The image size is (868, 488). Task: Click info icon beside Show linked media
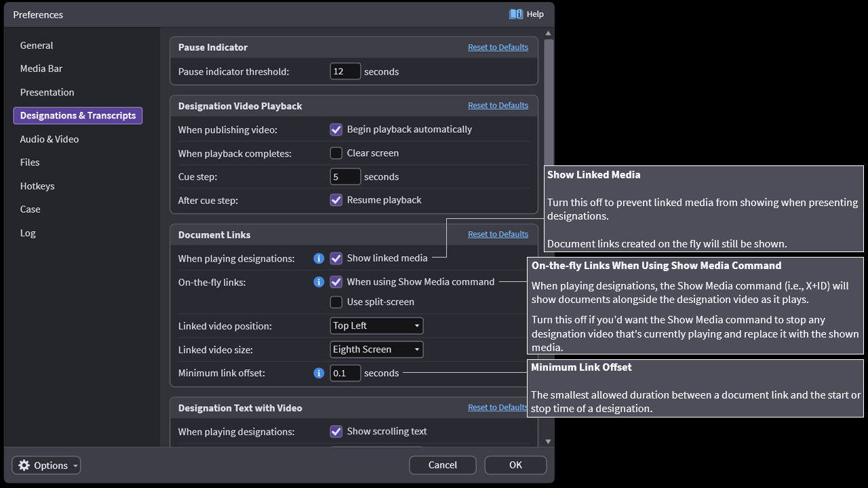[319, 258]
